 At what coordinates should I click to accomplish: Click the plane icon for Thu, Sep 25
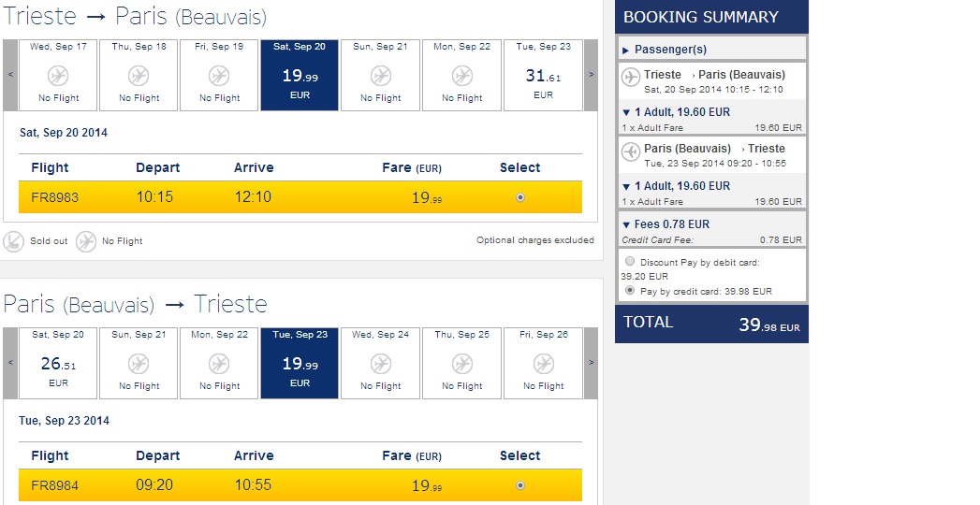(x=462, y=364)
